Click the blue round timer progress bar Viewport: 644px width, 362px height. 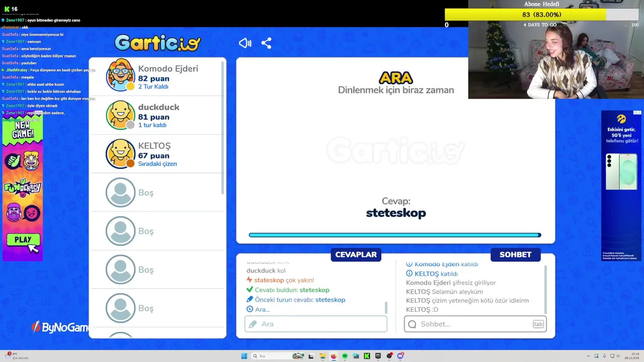coord(395,235)
